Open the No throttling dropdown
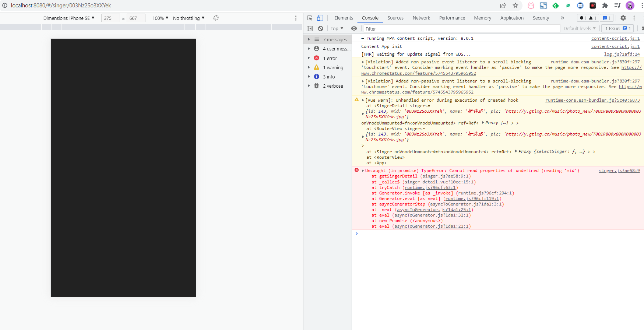 (189, 18)
